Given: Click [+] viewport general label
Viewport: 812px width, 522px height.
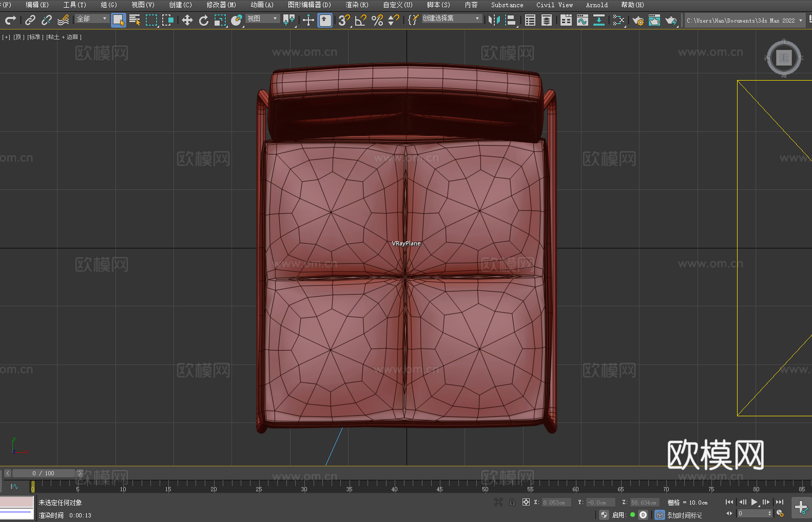Looking at the screenshot, I should (6, 37).
